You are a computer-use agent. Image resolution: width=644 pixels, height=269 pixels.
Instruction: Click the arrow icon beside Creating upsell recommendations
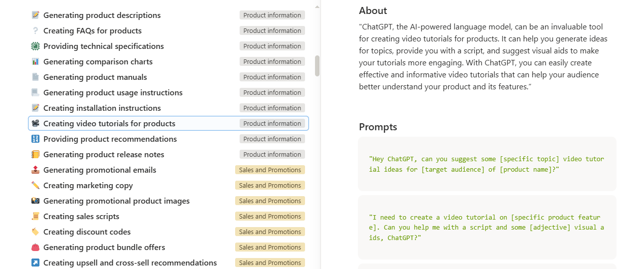pos(35,263)
